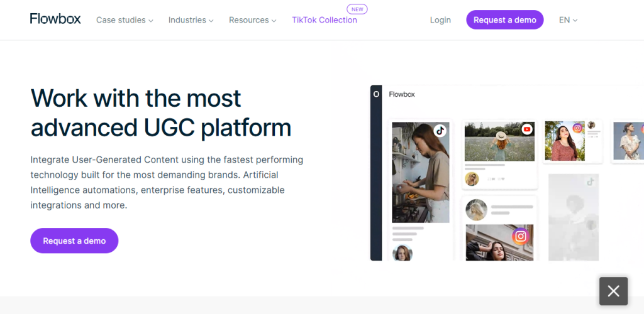Click the NEW badge above TikTok Collection
Image resolution: width=644 pixels, height=314 pixels.
click(x=357, y=9)
